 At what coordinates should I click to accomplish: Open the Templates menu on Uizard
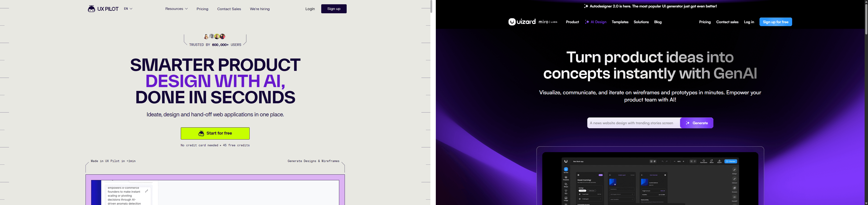[x=620, y=22]
